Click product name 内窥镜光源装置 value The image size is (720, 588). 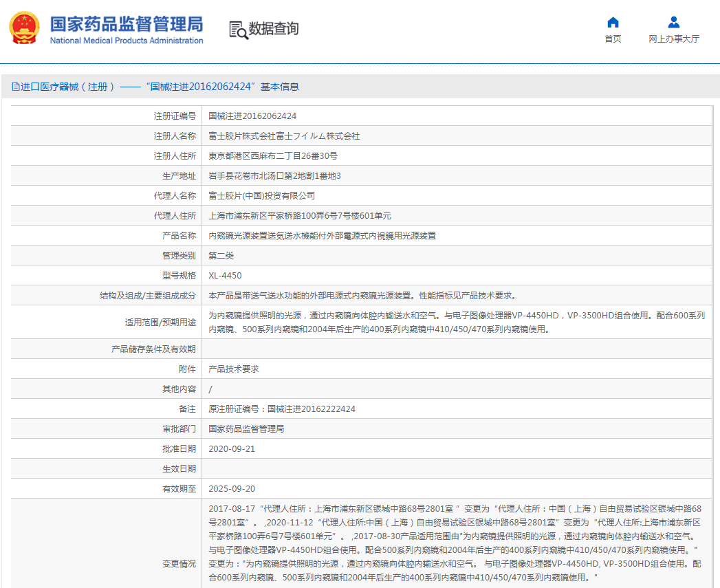click(x=323, y=236)
